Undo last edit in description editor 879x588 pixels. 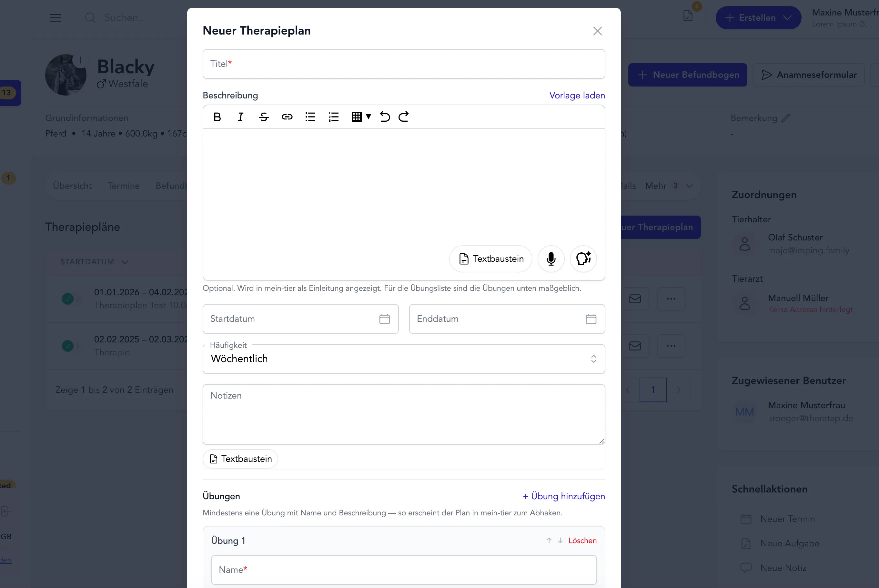(385, 117)
